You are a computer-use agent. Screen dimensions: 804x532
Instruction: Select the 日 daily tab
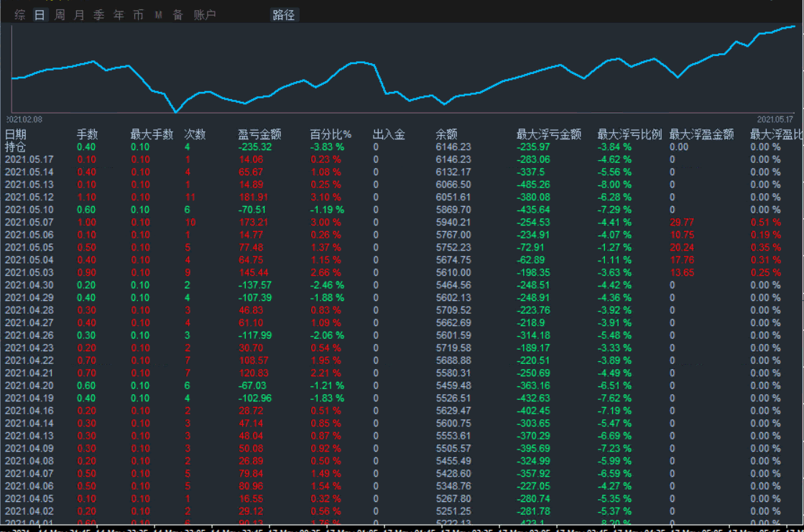tap(40, 15)
